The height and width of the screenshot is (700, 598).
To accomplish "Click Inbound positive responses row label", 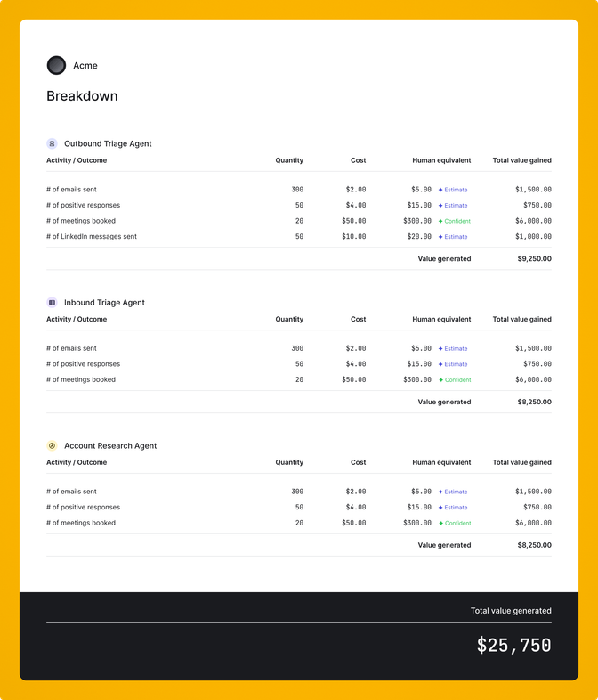I will [x=84, y=364].
